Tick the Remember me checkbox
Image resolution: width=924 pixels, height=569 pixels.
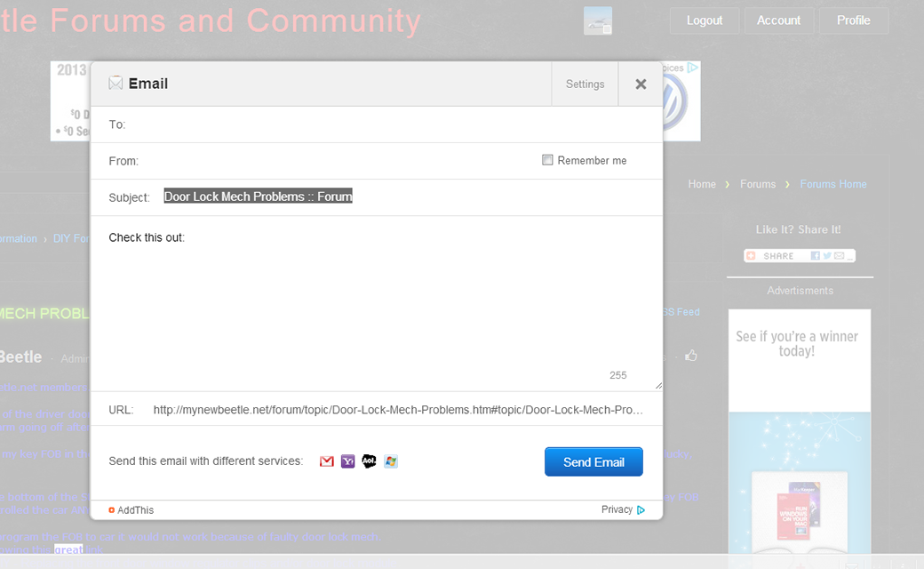click(547, 160)
